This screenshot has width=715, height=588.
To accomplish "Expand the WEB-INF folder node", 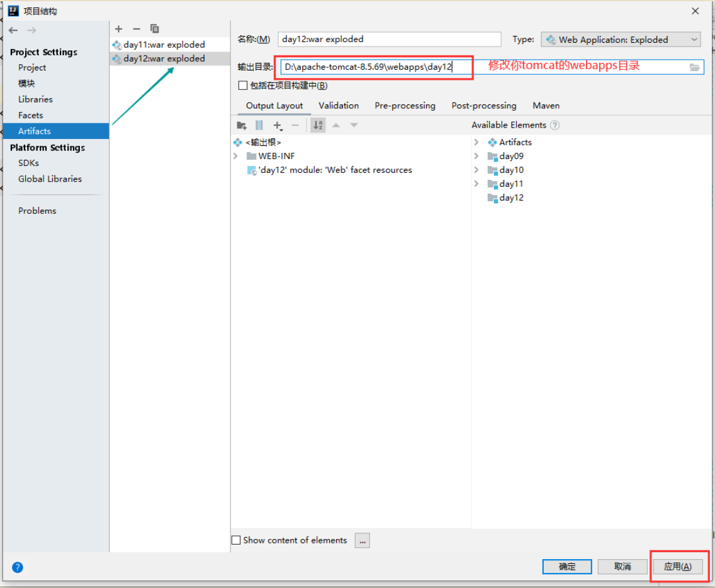I will tap(236, 156).
